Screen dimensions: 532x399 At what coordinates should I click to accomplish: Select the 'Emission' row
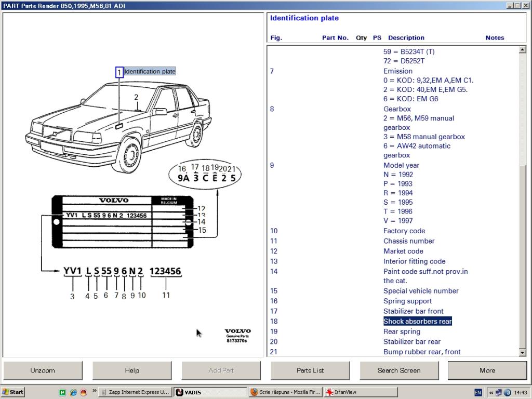(x=397, y=71)
